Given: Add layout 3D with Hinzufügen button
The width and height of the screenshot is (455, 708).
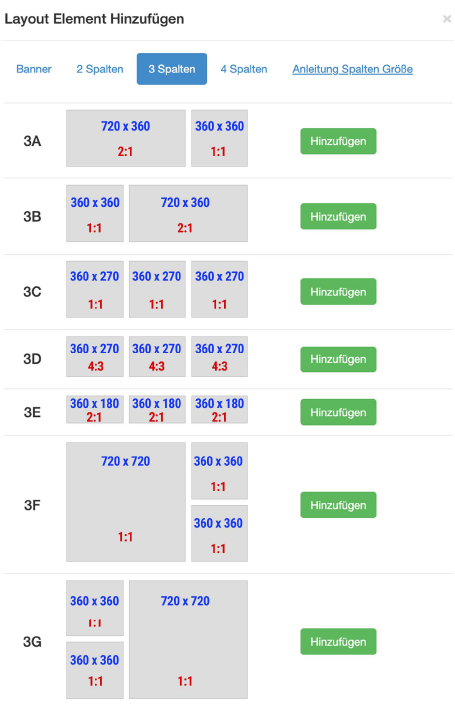Looking at the screenshot, I should (338, 359).
